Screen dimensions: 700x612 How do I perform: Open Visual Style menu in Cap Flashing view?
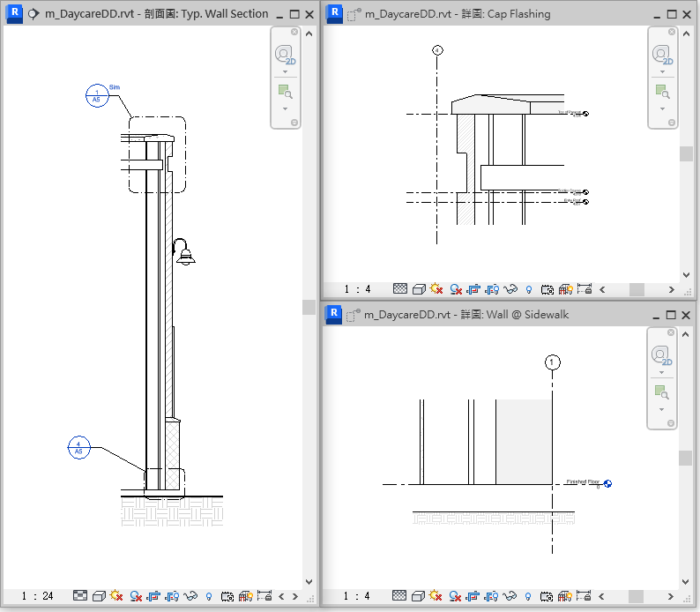click(419, 289)
